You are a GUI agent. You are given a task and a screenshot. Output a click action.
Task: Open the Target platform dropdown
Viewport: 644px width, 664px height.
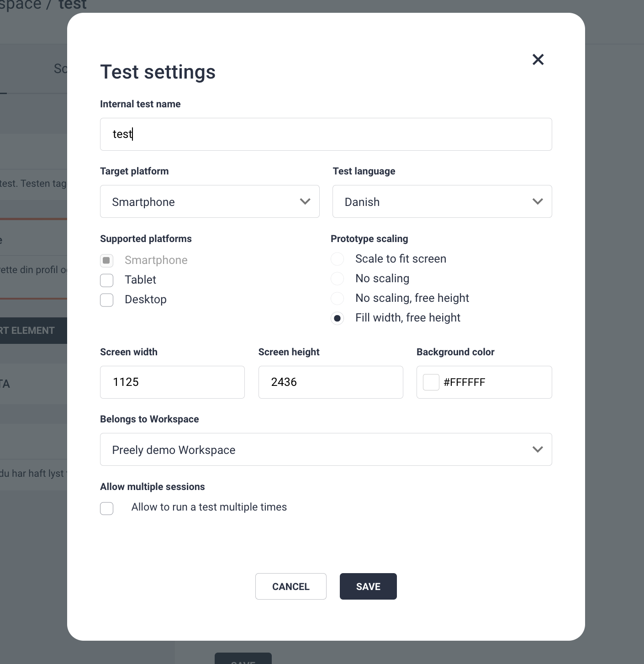209,201
